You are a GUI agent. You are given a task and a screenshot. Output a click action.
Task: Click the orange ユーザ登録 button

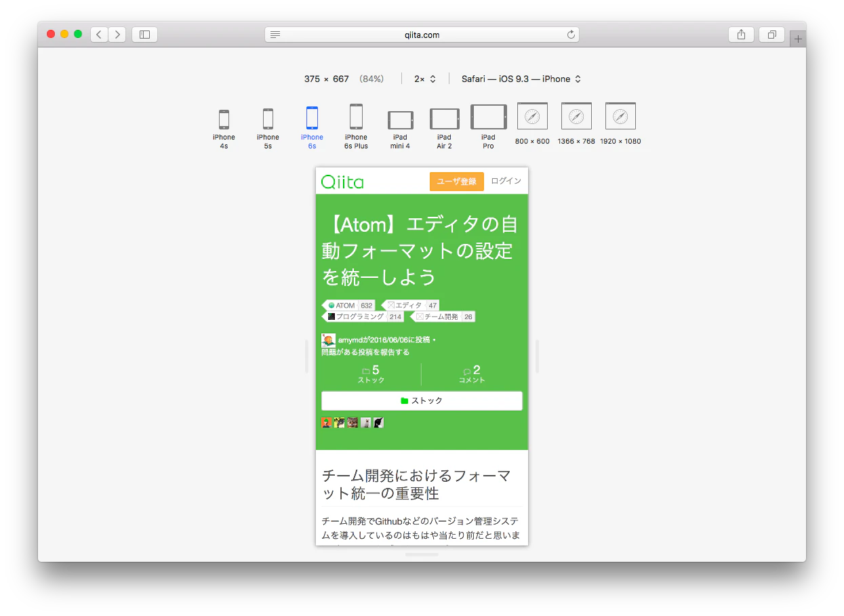[x=457, y=182]
